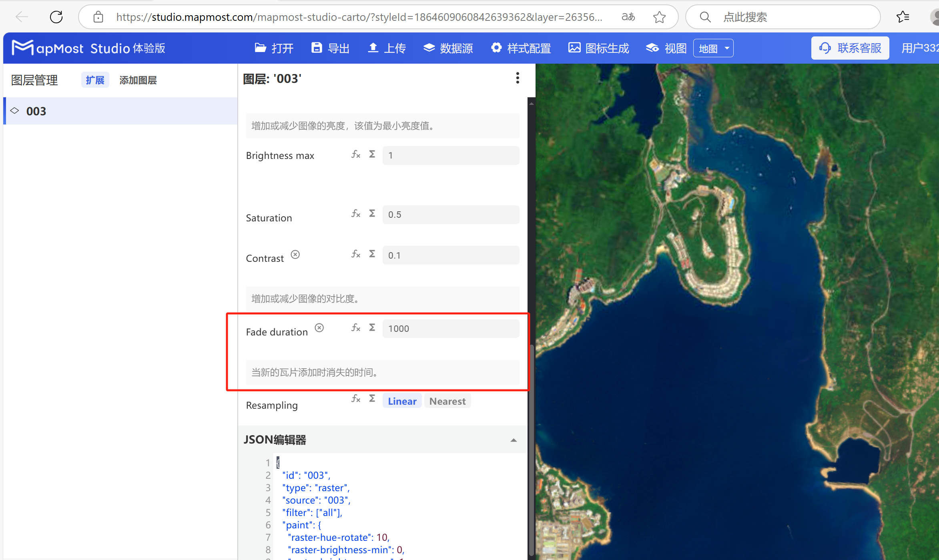This screenshot has height=560, width=939.
Task: Click the 联系客服 (Contact support) button
Action: [850, 48]
